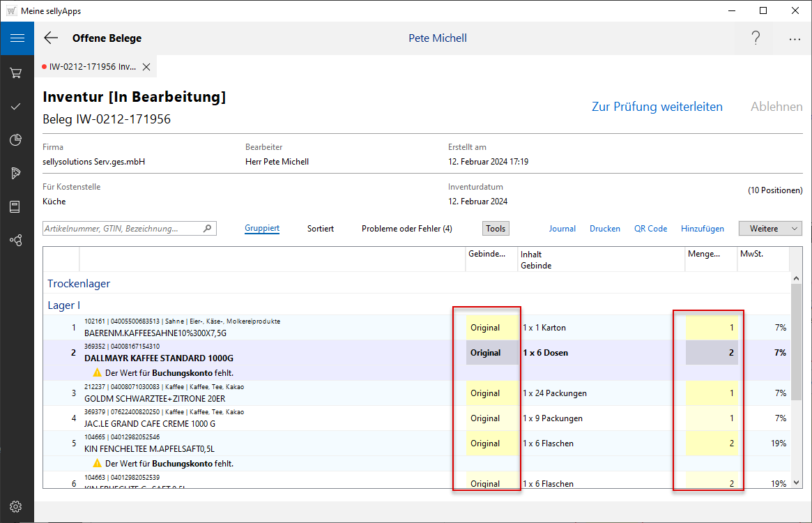
Task: Collapse the Trockenlager group
Action: point(79,284)
